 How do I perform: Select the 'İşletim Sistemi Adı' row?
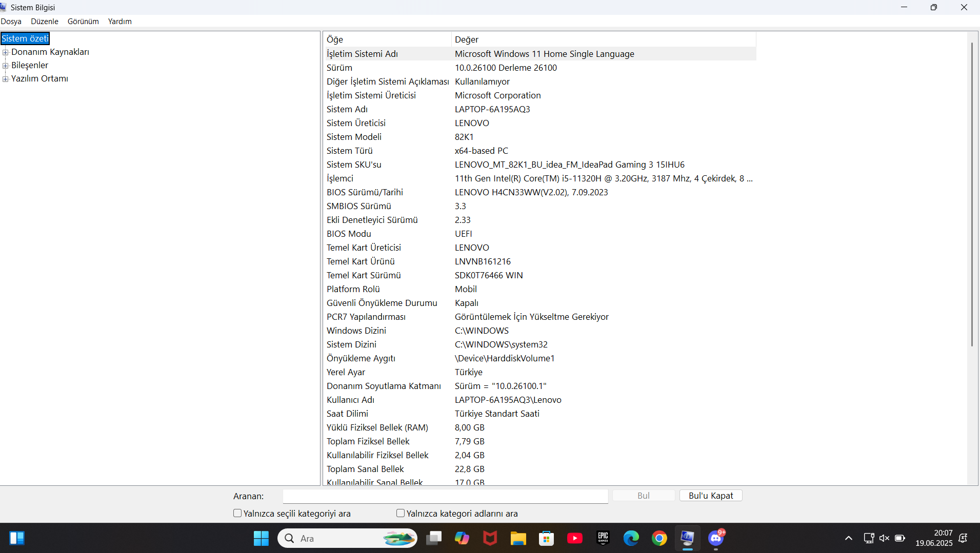540,54
